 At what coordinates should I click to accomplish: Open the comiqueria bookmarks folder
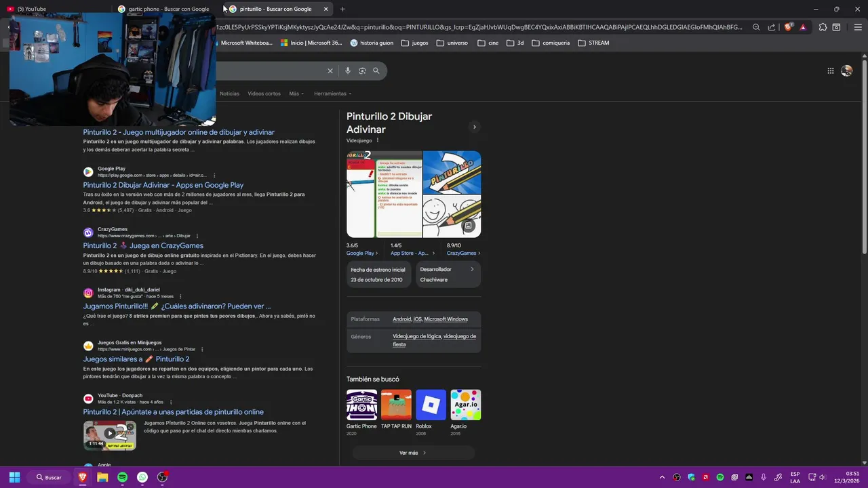tap(550, 43)
